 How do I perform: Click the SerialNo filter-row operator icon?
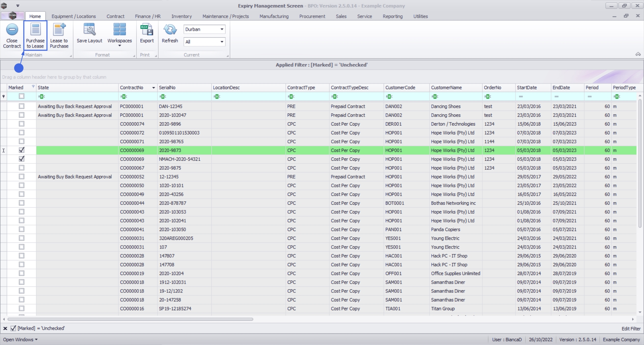click(x=163, y=96)
